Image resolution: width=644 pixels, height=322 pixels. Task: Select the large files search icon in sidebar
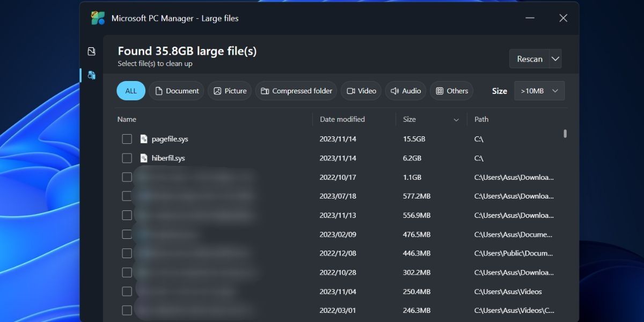coord(91,75)
